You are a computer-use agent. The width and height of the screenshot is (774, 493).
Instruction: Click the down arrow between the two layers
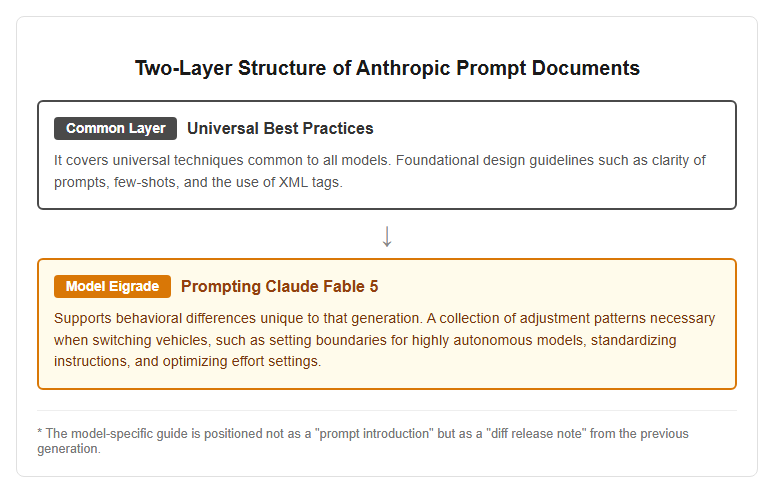click(x=387, y=236)
